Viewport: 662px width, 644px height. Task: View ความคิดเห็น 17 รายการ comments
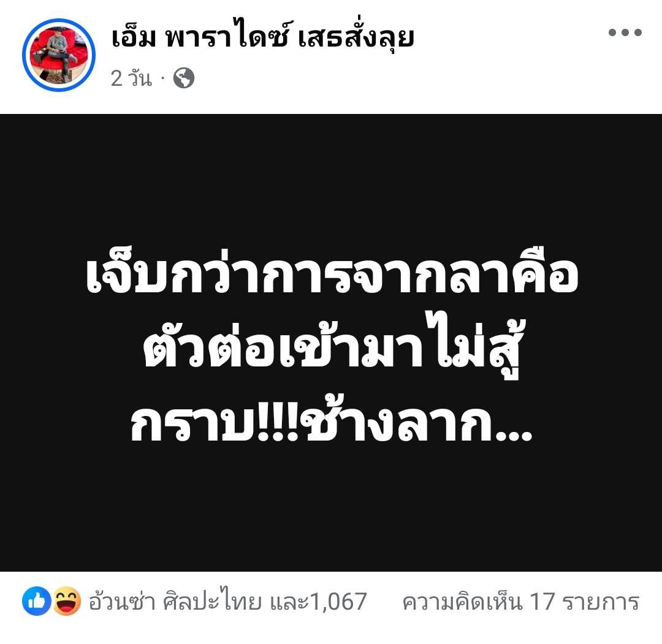[x=520, y=601]
